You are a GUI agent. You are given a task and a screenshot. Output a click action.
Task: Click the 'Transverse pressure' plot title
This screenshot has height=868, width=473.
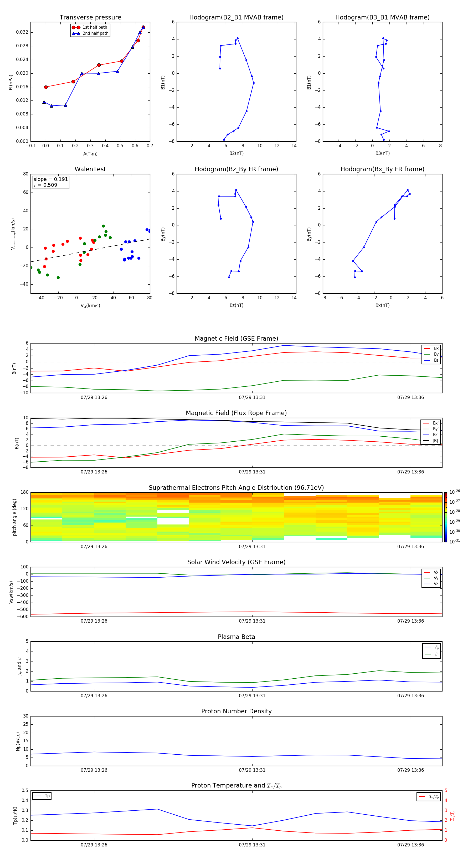(90, 17)
